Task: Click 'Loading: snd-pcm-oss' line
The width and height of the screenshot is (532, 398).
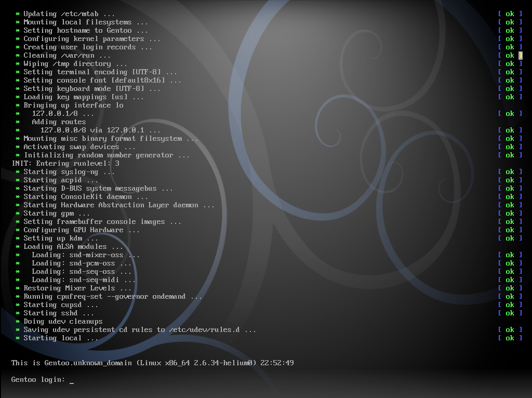Action: pos(82,263)
